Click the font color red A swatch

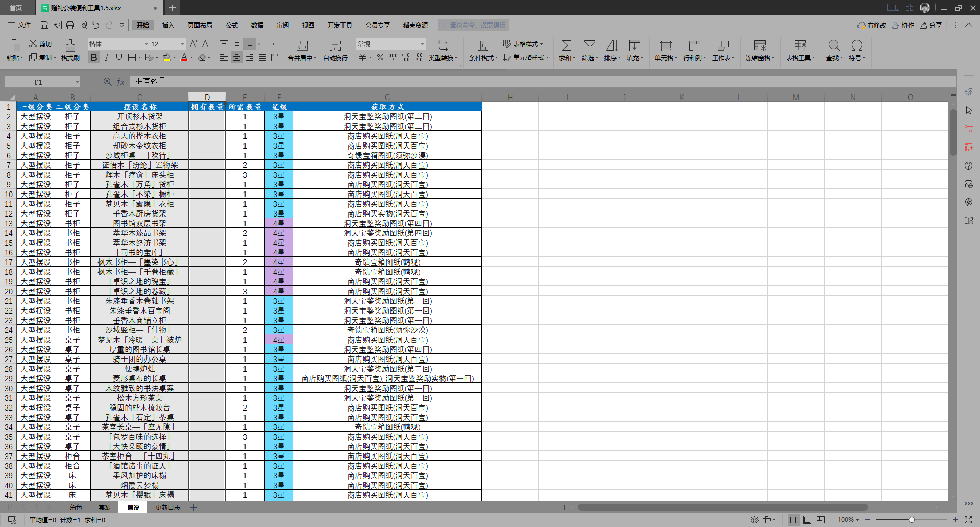click(184, 58)
